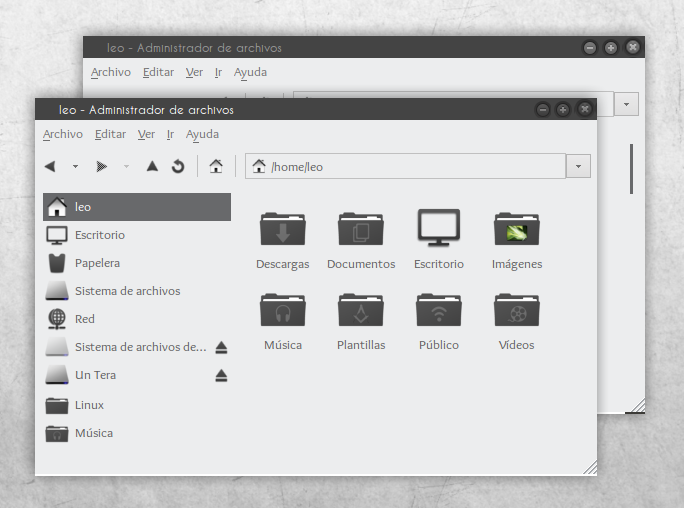The width and height of the screenshot is (684, 508).
Task: Open Archivo menu in the front window
Action: point(63,134)
